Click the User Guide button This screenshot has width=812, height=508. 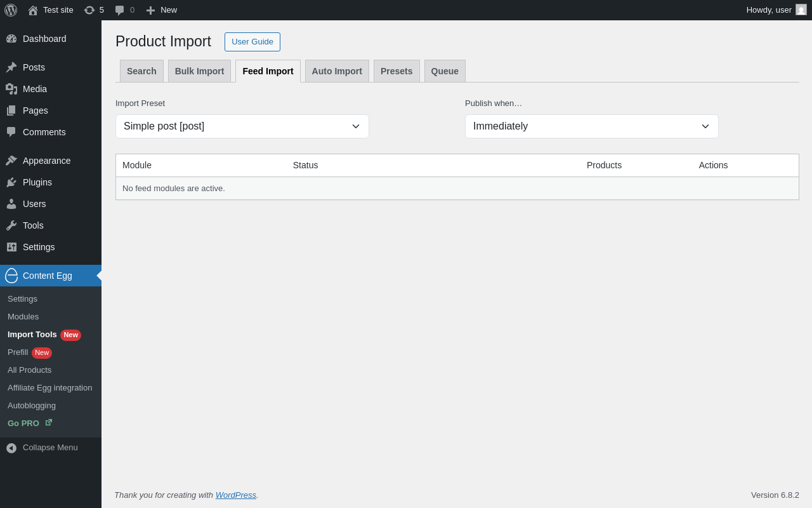click(x=252, y=42)
